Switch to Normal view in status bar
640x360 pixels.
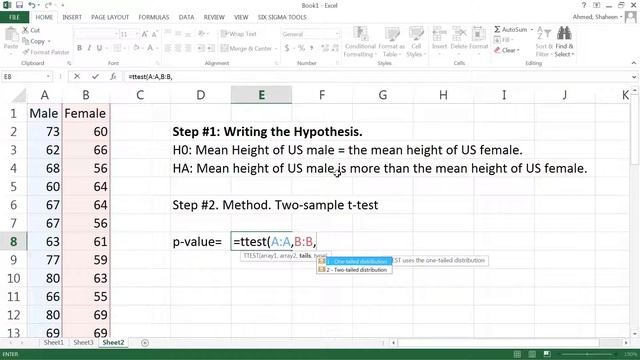point(517,354)
